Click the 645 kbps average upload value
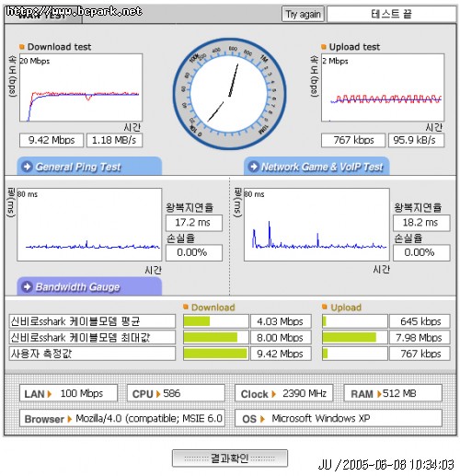This screenshot has width=460, height=476. pos(420,321)
